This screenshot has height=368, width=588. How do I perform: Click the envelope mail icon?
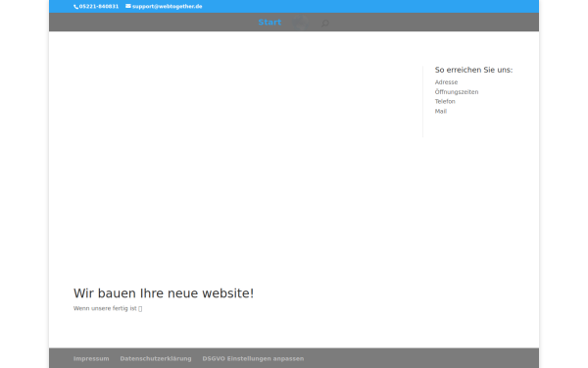[128, 6]
